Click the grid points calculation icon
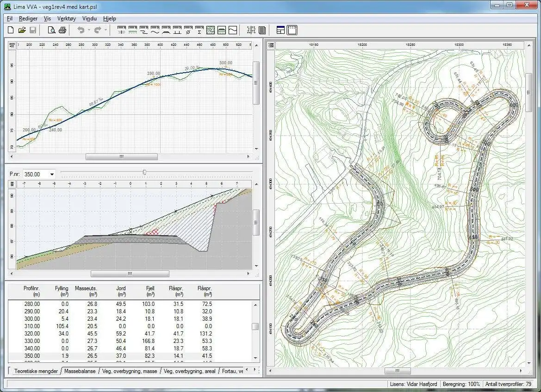541x392 pixels. 251,30
